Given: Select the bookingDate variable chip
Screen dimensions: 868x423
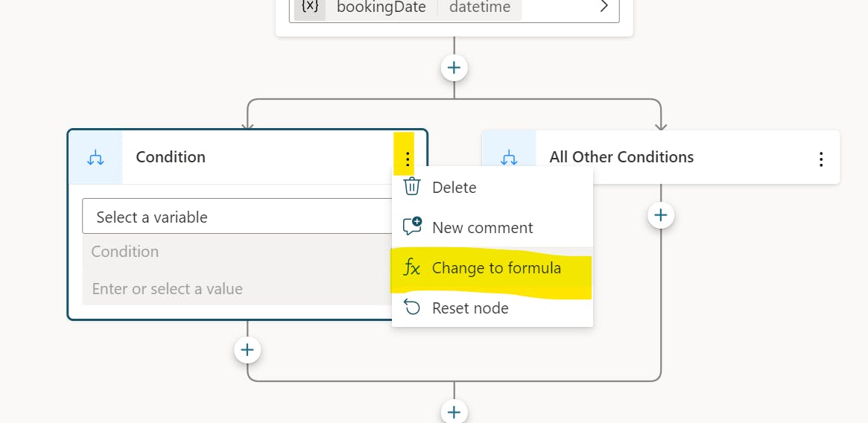Looking at the screenshot, I should 381,7.
